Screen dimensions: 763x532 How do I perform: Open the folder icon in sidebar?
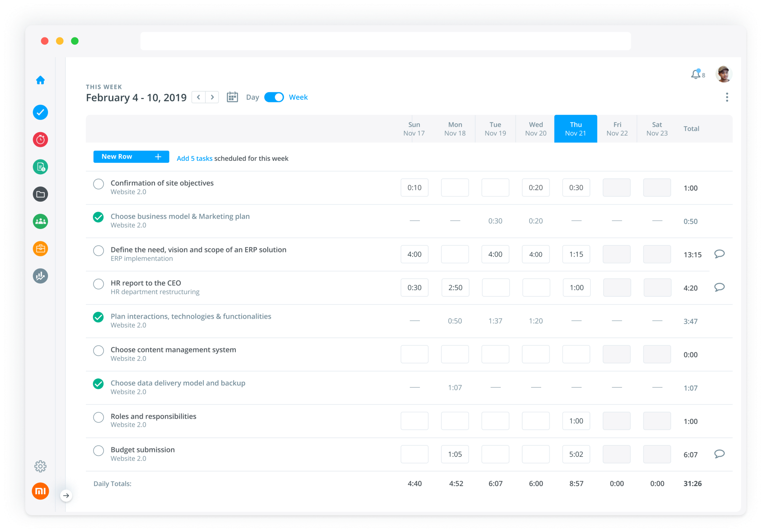pos(40,194)
